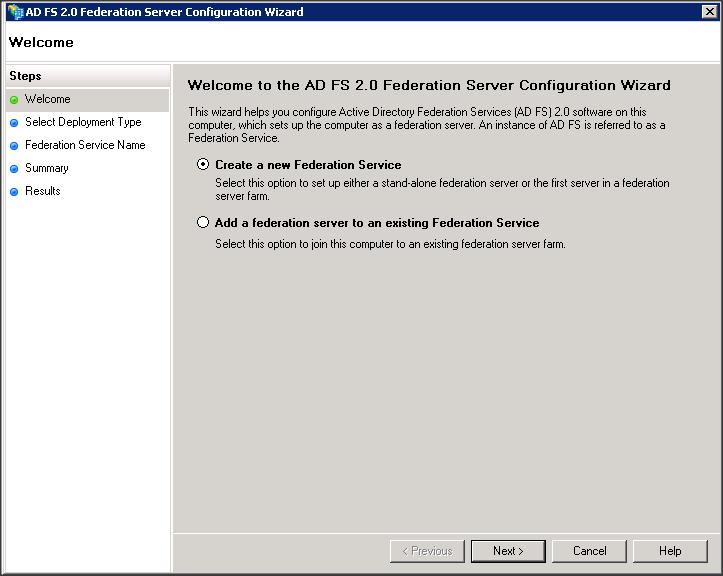Open Help for the wizard
723x576 pixels.
pyautogui.click(x=670, y=551)
